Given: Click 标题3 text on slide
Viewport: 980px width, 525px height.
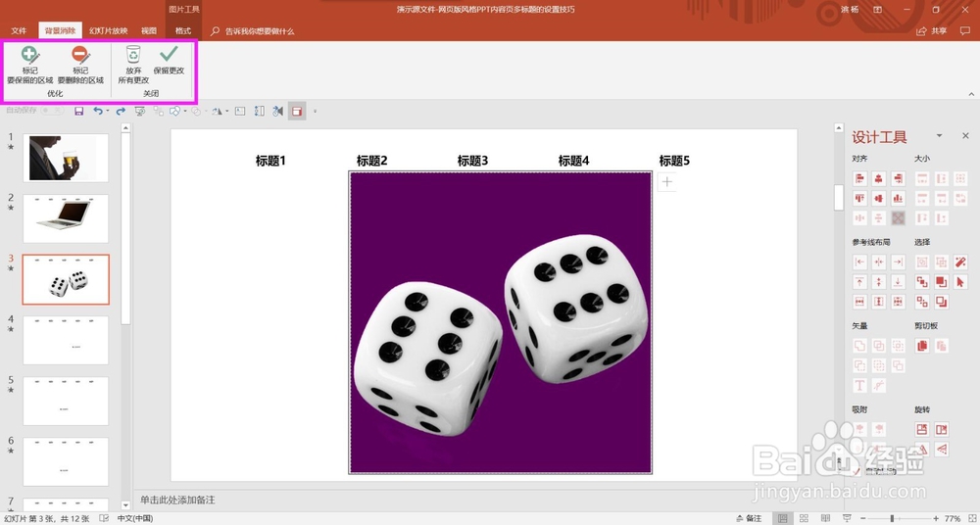Looking at the screenshot, I should (x=472, y=161).
